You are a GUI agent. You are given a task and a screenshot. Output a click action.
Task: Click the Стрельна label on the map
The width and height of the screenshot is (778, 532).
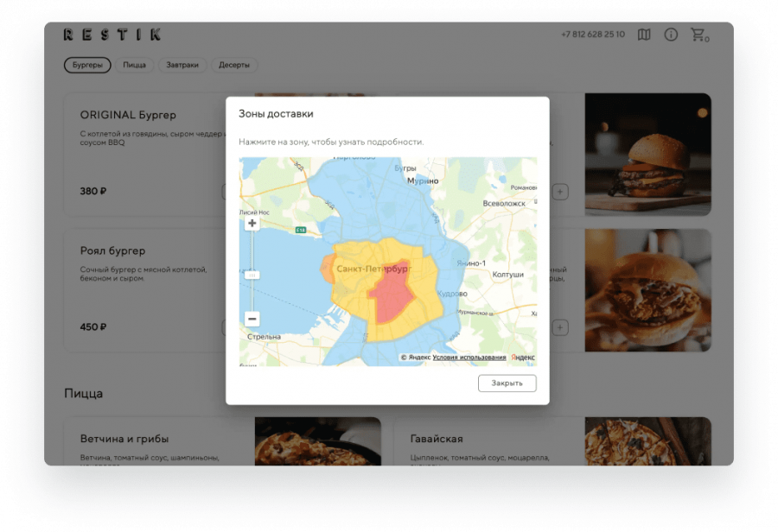pyautogui.click(x=264, y=337)
